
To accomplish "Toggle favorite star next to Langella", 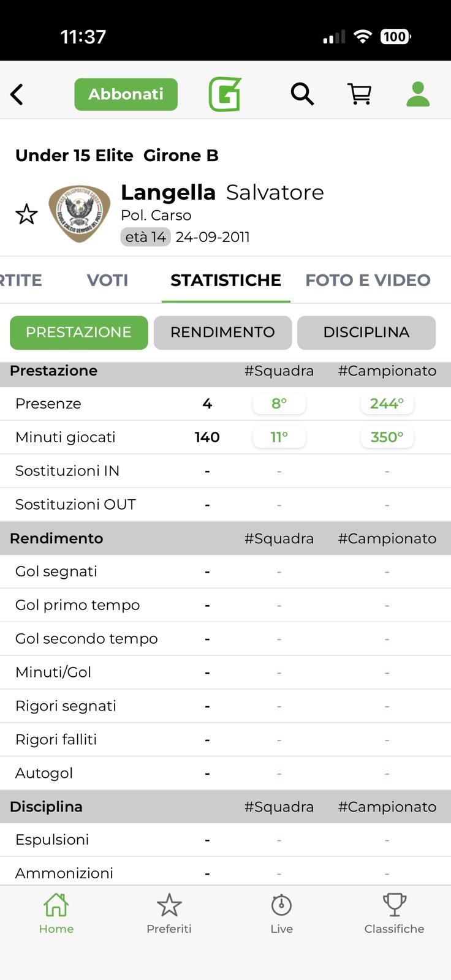I will coord(26,214).
